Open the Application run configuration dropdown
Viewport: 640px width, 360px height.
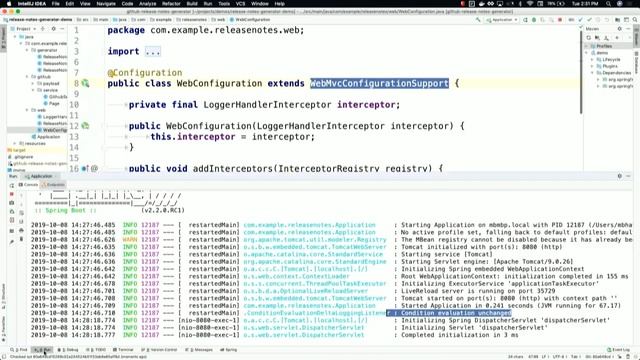pyautogui.click(x=502, y=20)
